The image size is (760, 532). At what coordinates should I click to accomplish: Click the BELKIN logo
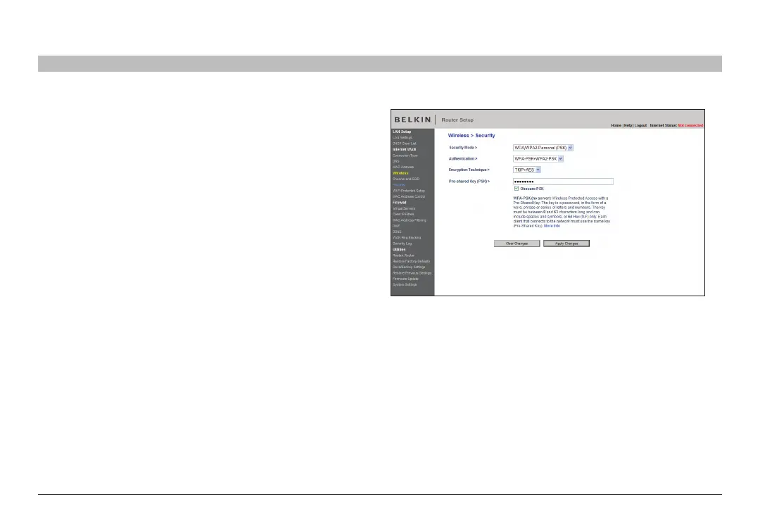pyautogui.click(x=412, y=120)
